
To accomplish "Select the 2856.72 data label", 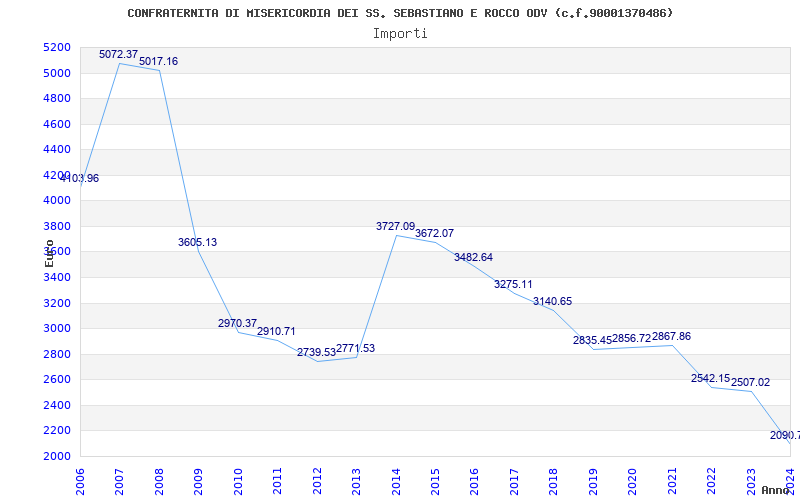I will (x=632, y=339).
